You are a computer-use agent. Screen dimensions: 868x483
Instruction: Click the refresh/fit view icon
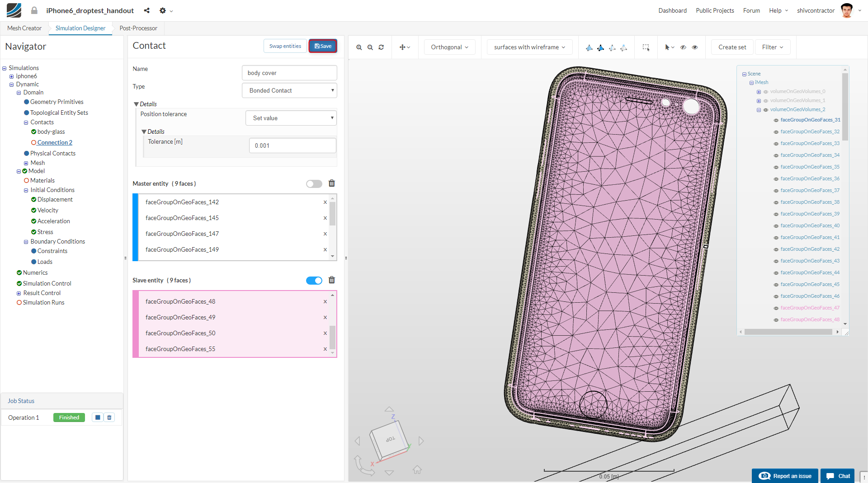click(x=381, y=47)
